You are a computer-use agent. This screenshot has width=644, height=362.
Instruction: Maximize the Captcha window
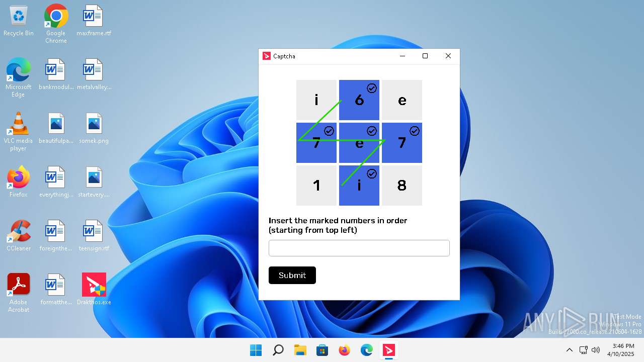pyautogui.click(x=425, y=56)
